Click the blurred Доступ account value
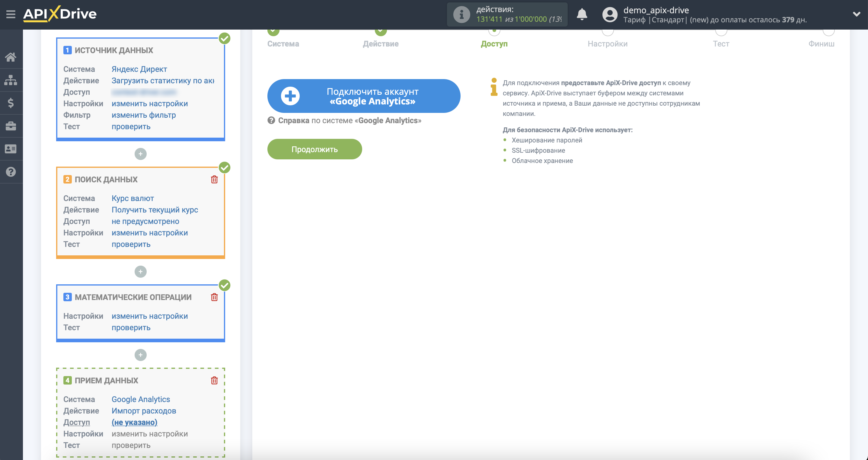 144,92
